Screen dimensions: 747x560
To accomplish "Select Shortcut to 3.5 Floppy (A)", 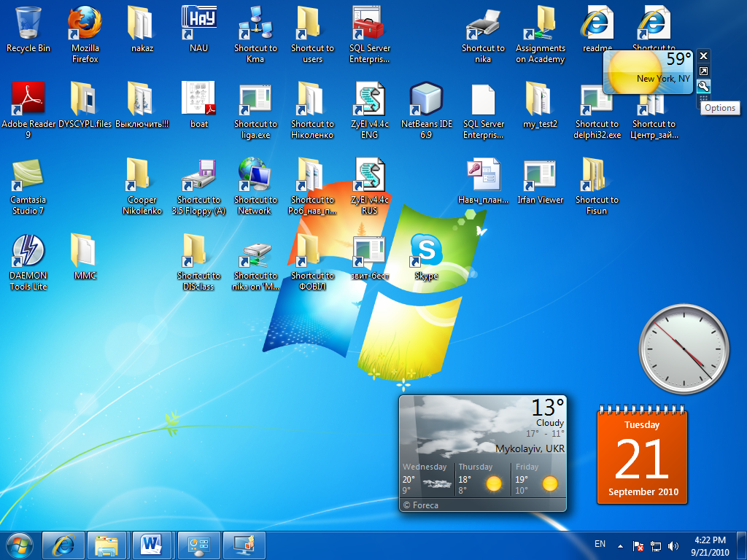I will (x=198, y=187).
